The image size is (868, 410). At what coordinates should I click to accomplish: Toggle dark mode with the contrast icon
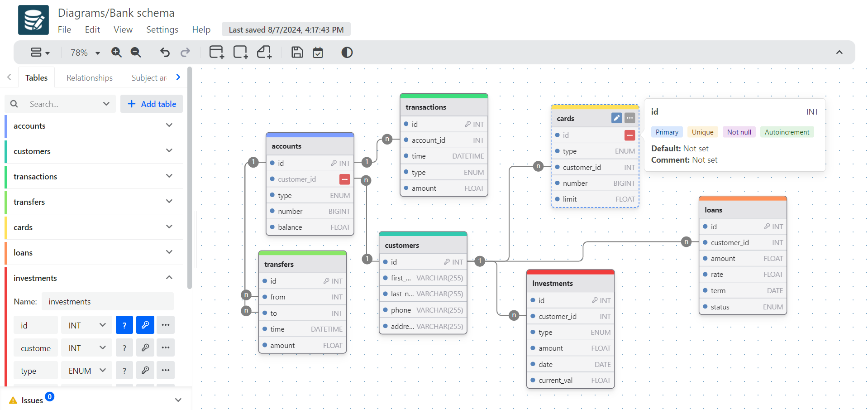click(x=347, y=52)
